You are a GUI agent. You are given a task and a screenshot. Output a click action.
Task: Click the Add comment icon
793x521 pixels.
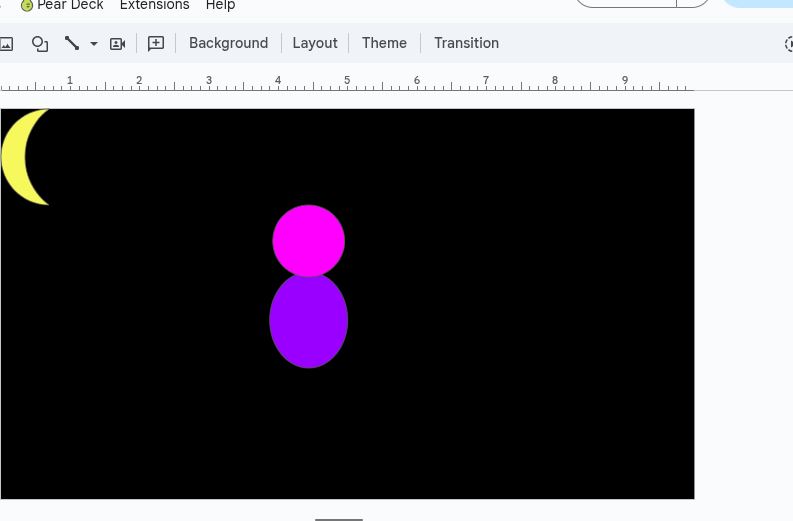click(x=156, y=43)
